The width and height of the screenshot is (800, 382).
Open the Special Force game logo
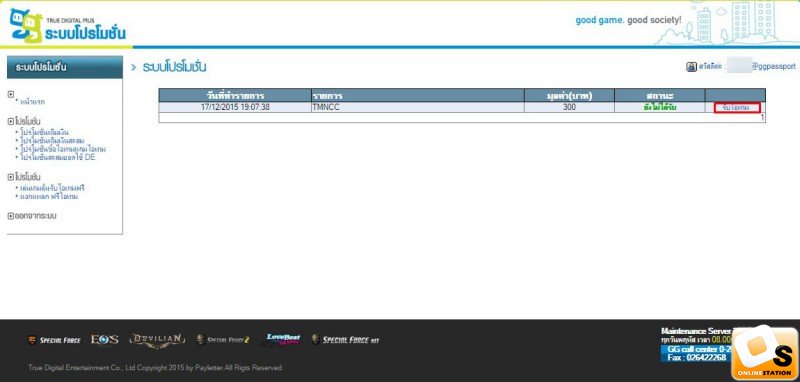54,340
